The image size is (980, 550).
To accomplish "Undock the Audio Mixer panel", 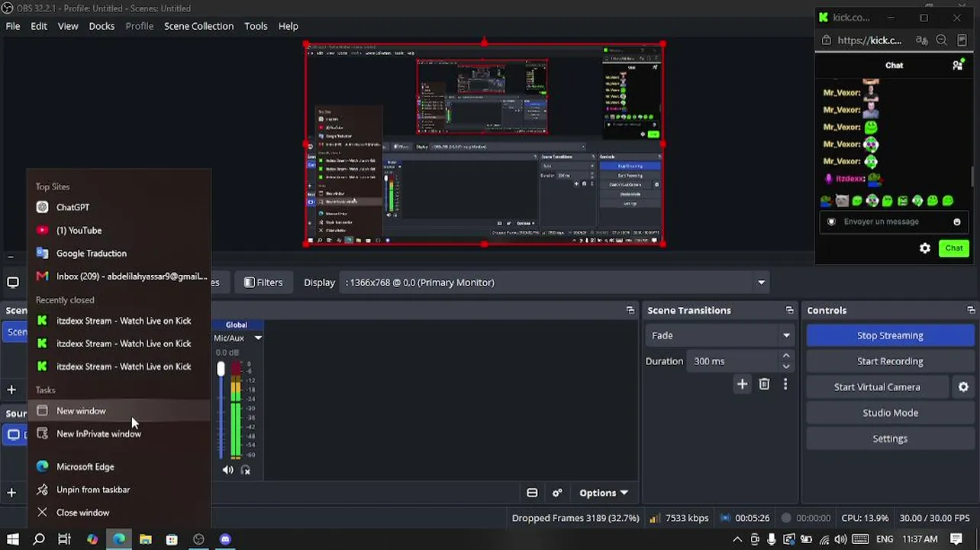I will tap(630, 310).
